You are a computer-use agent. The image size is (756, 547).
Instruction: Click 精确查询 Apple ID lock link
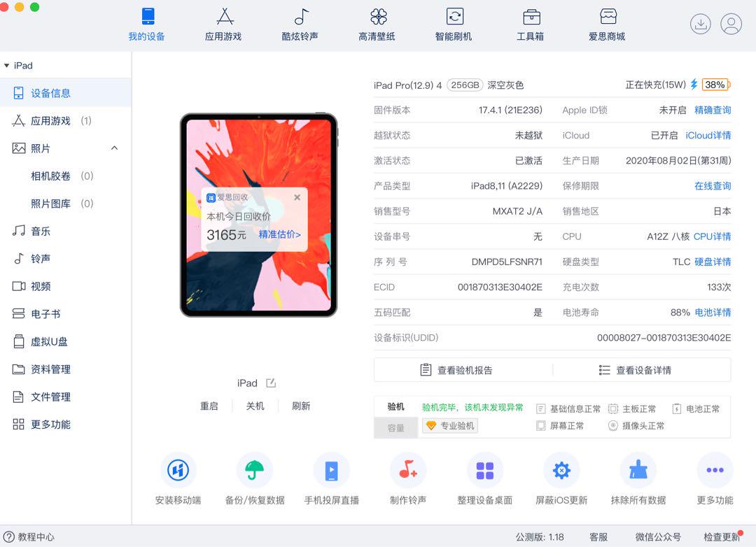pyautogui.click(x=713, y=111)
